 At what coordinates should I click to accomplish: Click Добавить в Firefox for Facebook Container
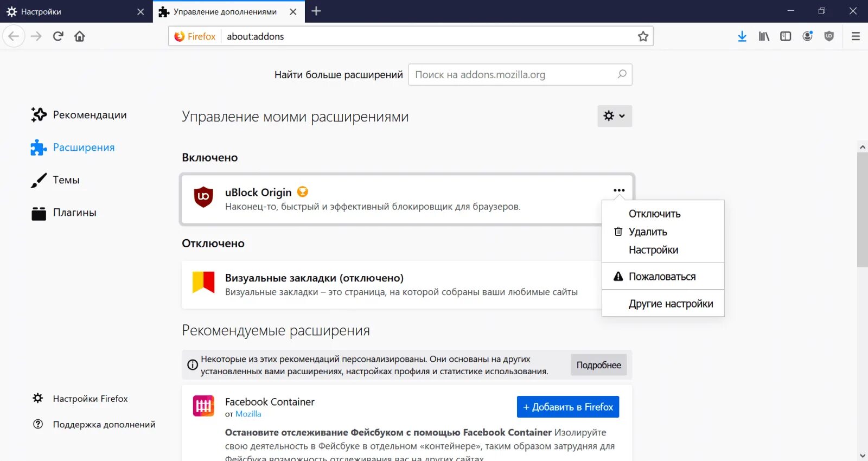(568, 407)
